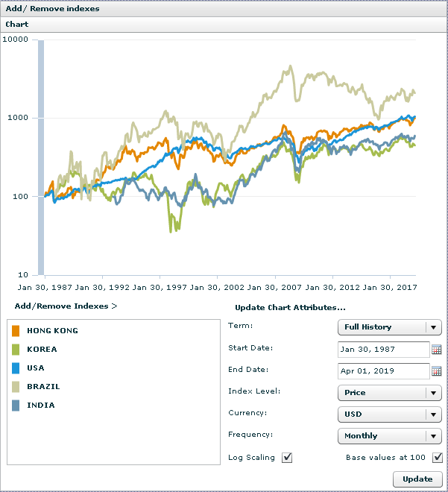Open the Currency USD dropdown
The image size is (448, 492).
[x=389, y=414]
